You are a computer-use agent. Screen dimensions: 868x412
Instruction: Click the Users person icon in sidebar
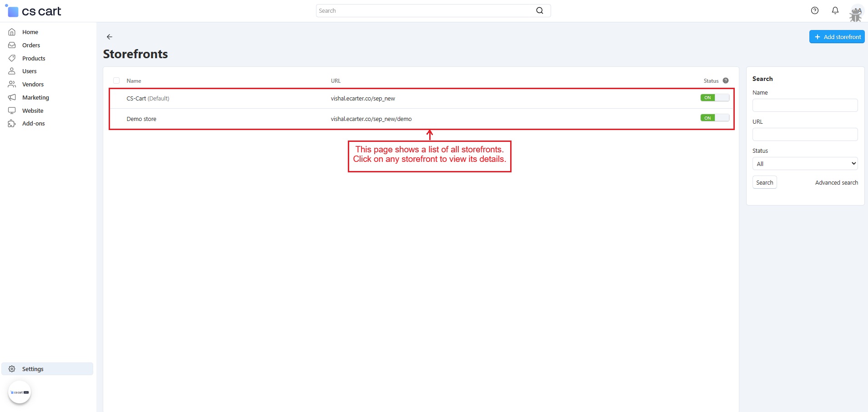(x=12, y=71)
